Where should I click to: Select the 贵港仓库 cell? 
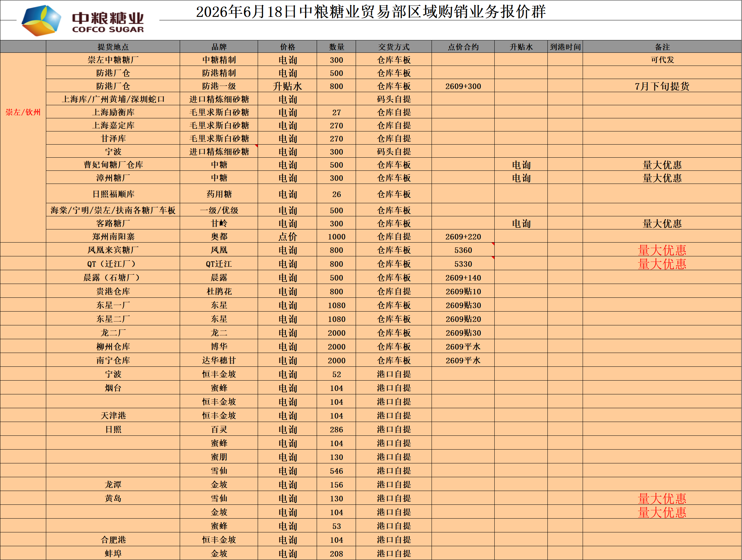click(x=113, y=291)
